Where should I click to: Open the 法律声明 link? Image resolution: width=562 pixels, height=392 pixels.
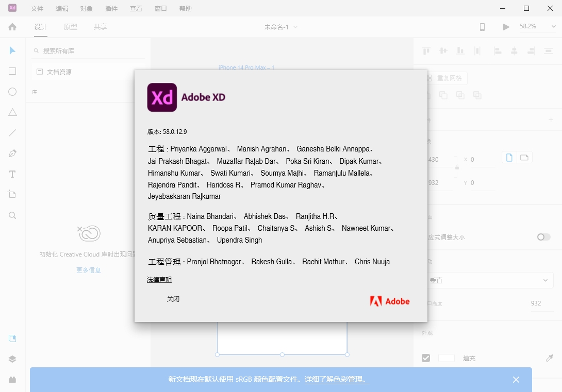click(159, 280)
